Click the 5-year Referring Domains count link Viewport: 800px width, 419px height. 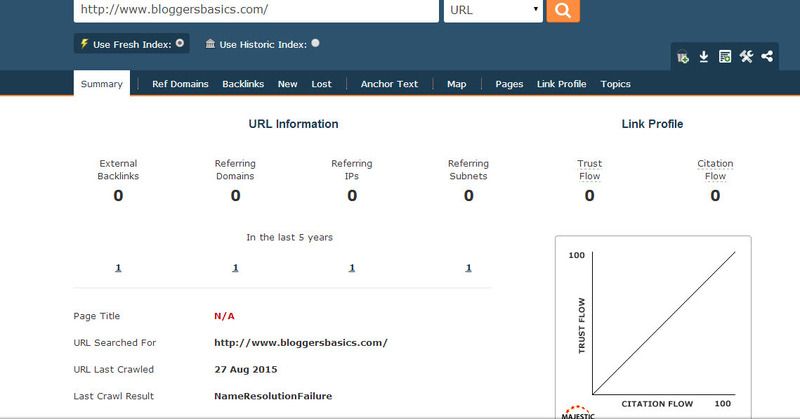point(235,267)
